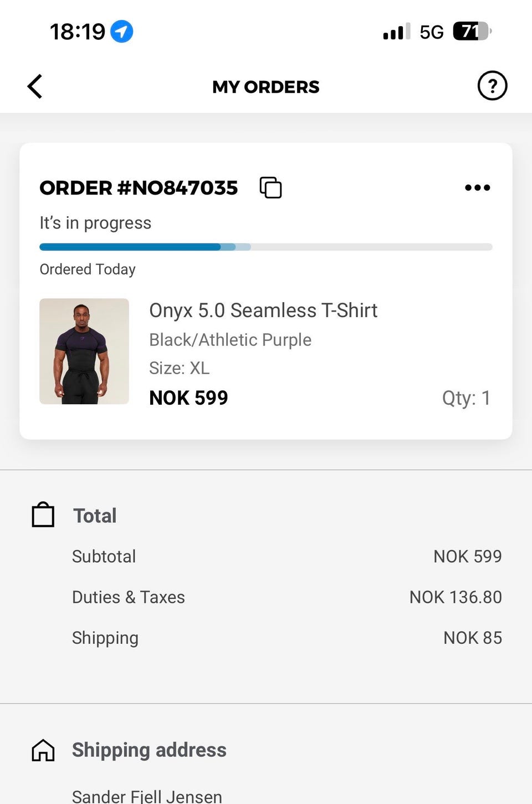Select the Total section header

tap(95, 516)
